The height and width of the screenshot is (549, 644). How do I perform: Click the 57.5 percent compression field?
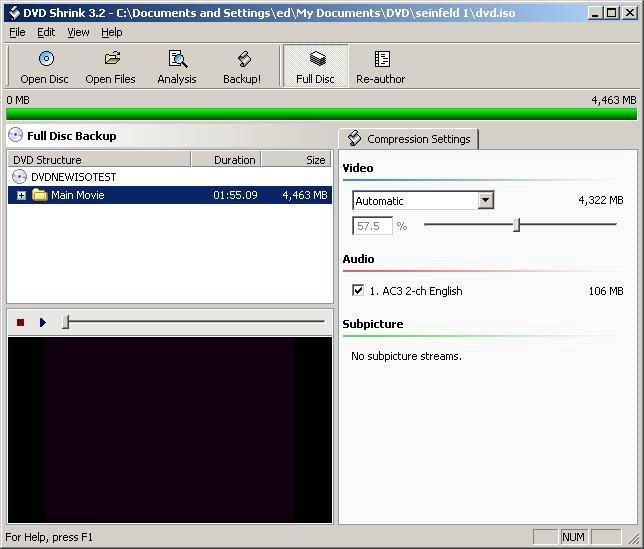coord(373,226)
